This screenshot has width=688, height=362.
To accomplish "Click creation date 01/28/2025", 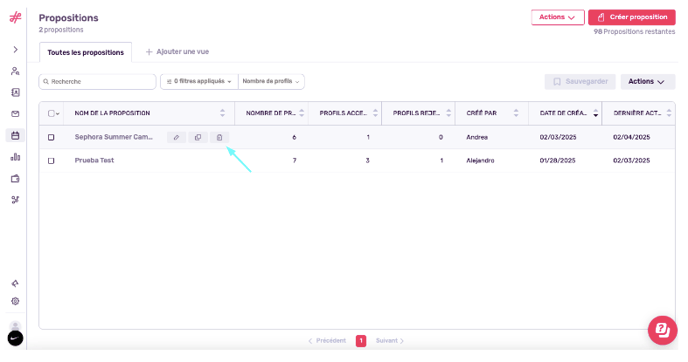I will click(557, 161).
